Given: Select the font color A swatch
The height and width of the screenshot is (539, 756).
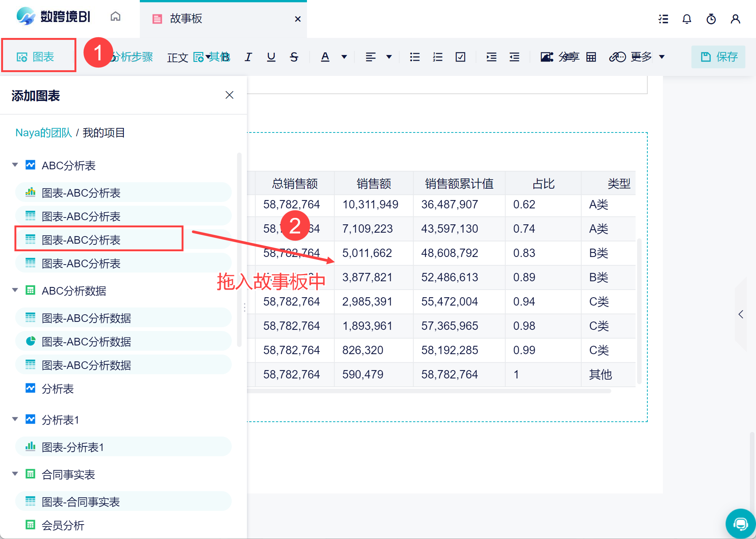Looking at the screenshot, I should pos(325,57).
